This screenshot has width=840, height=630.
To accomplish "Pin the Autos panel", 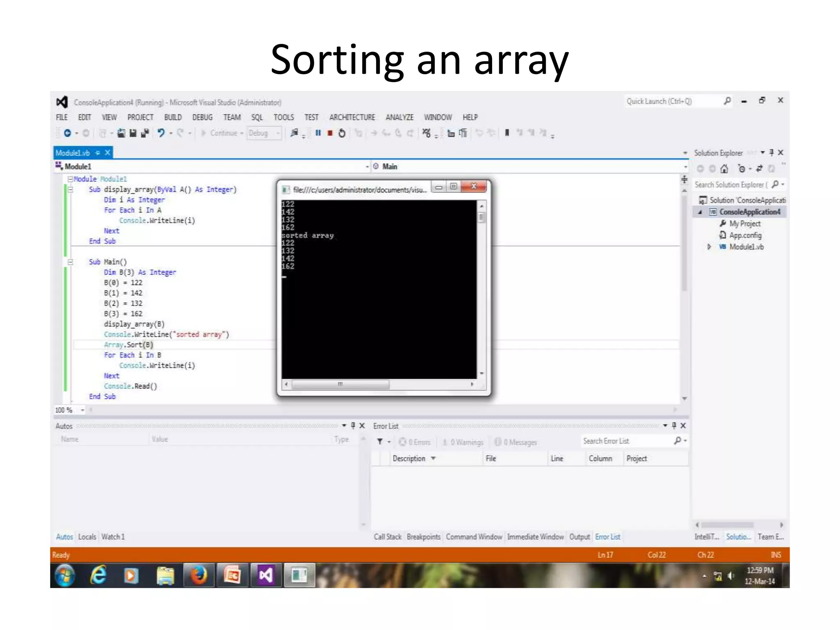I will click(353, 426).
